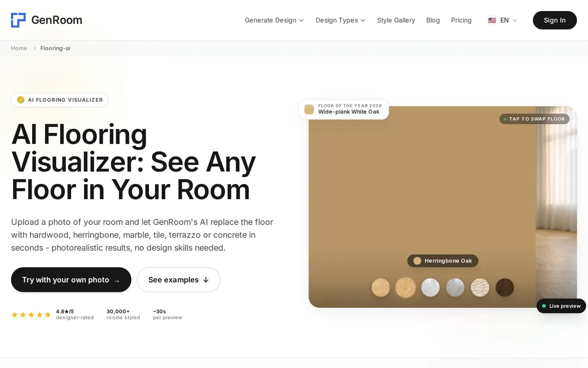
Task: Open the Generate Design dropdown menu
Action: (274, 20)
